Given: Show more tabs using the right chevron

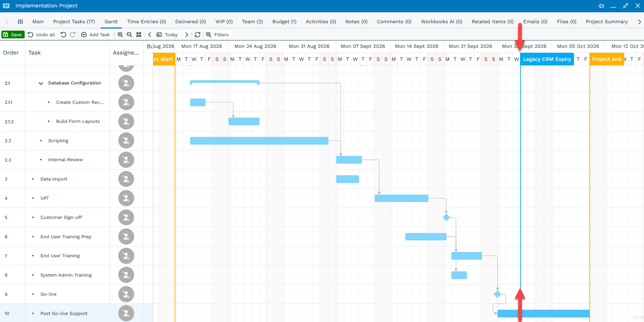Looking at the screenshot, I should click(x=639, y=22).
